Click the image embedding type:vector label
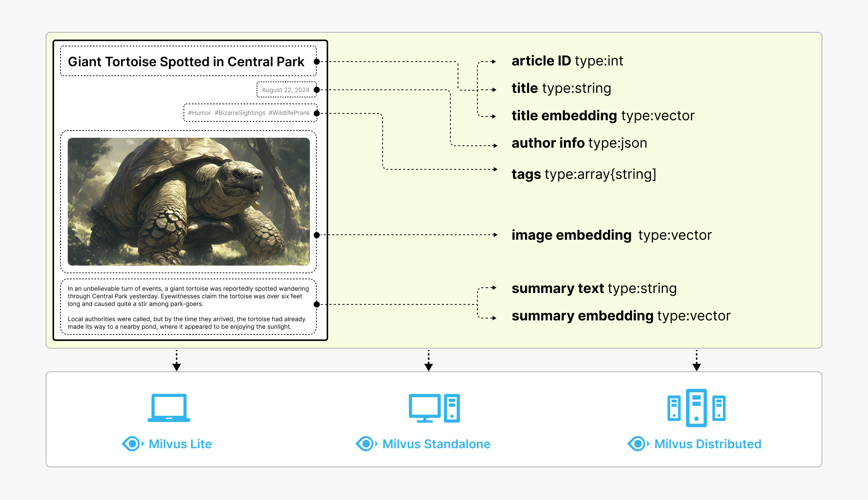This screenshot has width=868, height=500. click(611, 235)
